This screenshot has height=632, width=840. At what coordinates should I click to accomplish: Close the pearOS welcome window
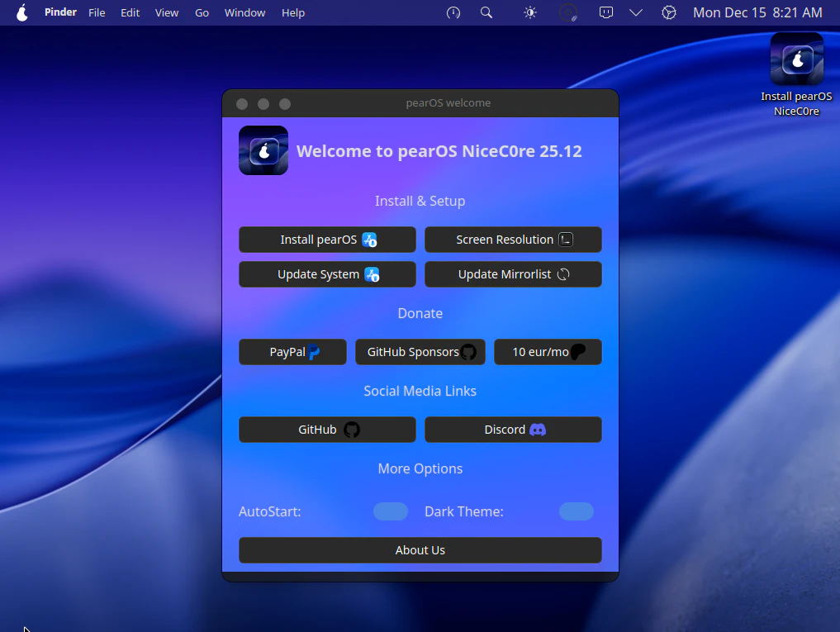click(242, 104)
